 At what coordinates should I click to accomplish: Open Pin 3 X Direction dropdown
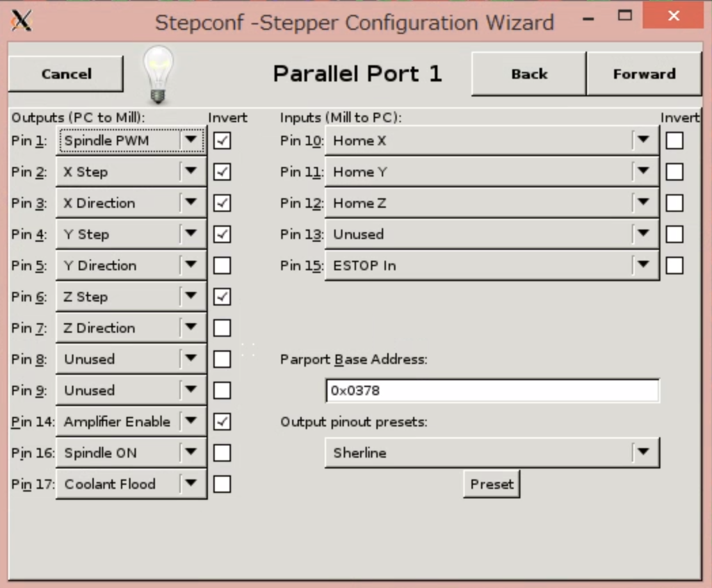coord(131,203)
